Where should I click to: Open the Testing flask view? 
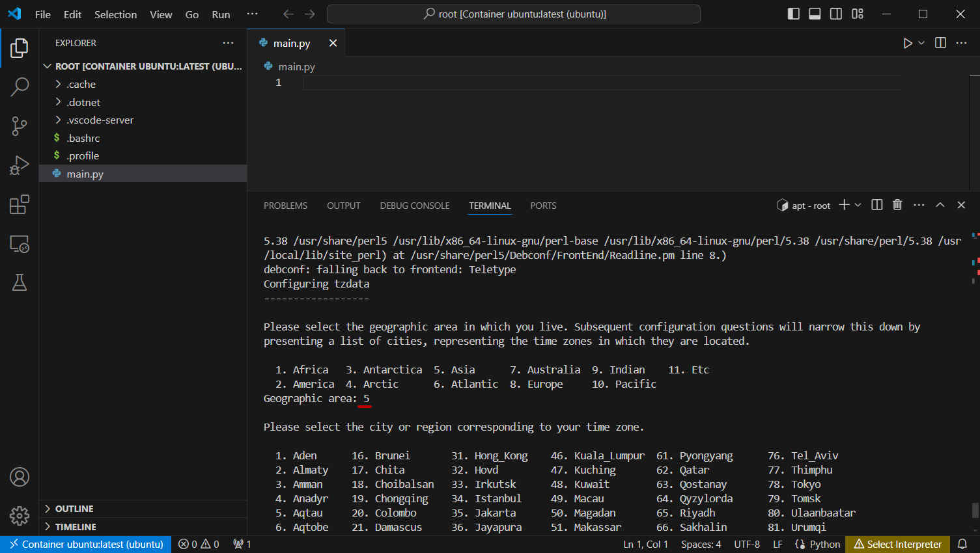20,282
